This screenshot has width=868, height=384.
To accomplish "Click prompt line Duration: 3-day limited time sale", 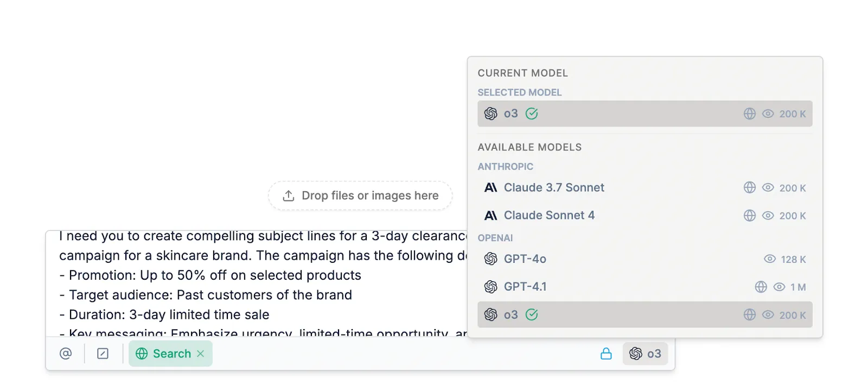I will tap(164, 314).
